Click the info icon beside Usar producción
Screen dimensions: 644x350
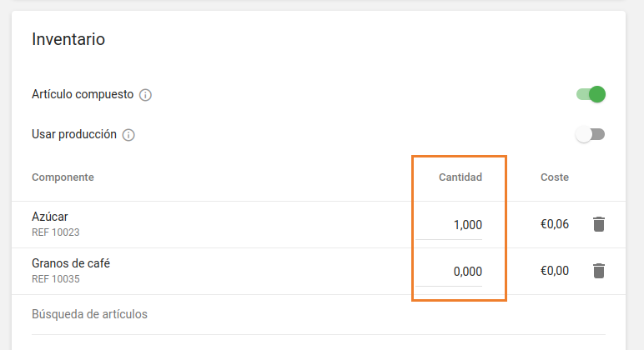pos(128,135)
